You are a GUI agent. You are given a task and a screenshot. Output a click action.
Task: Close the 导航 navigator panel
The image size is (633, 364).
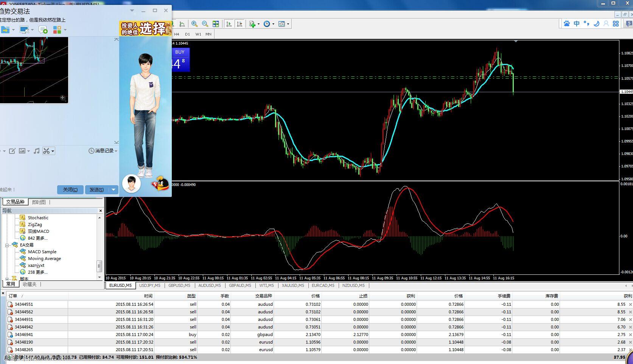tap(101, 211)
